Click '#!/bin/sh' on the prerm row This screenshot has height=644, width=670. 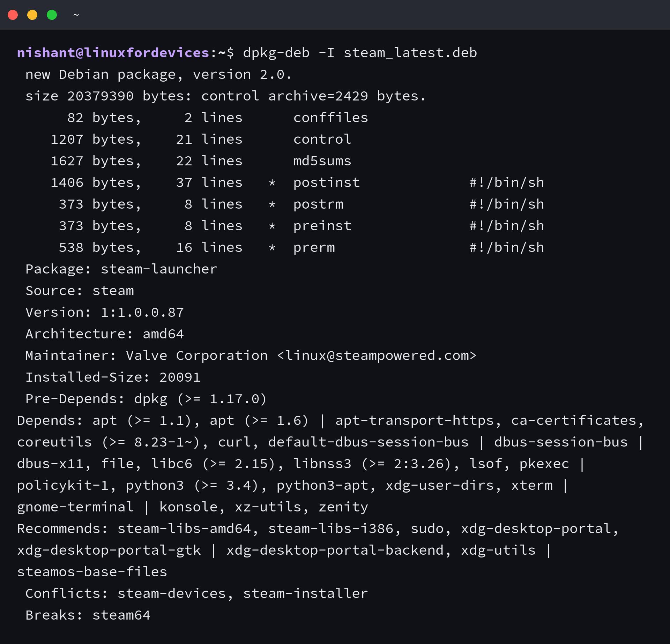[x=507, y=247]
